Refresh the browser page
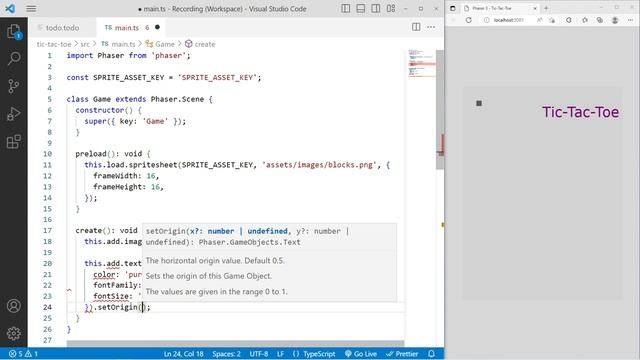Image resolution: width=640 pixels, height=360 pixels. pos(469,20)
